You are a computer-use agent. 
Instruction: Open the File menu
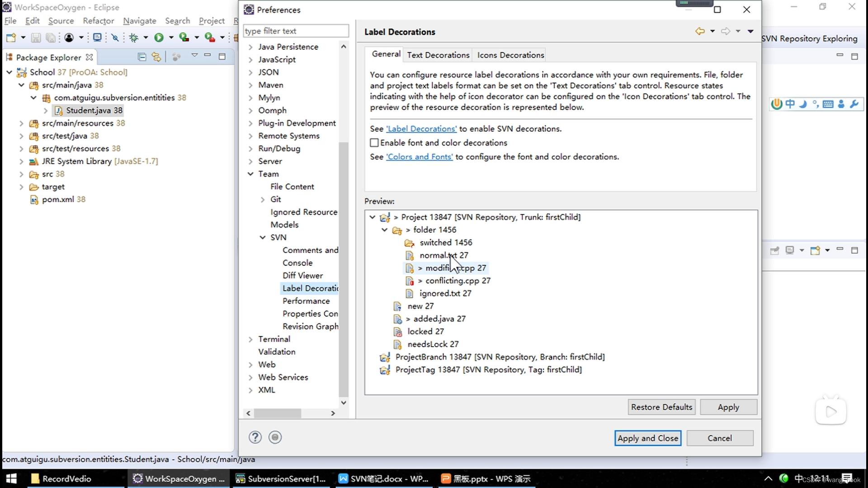pos(10,21)
